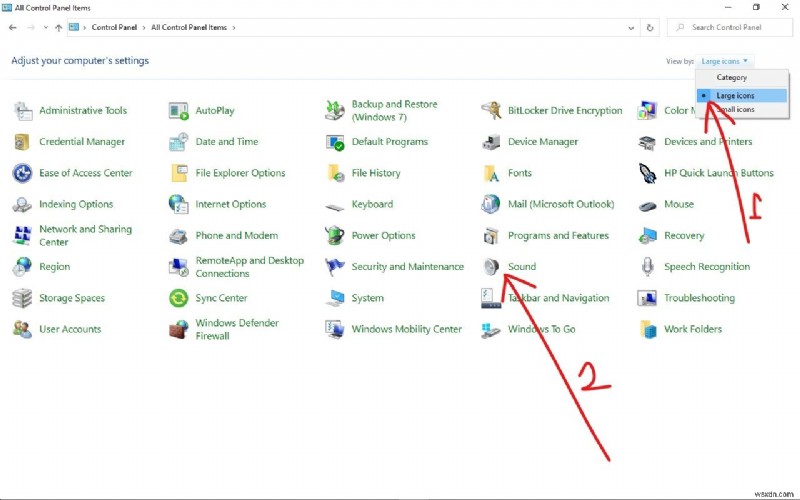This screenshot has width=800, height=500.
Task: Open the Network and Sharing Center icon
Action: pos(22,236)
